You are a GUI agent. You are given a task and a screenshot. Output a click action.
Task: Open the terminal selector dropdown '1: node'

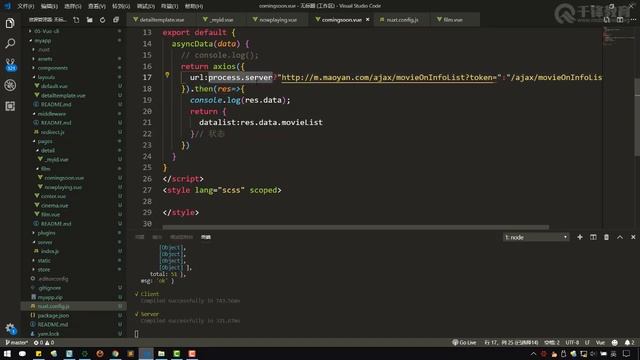536,237
